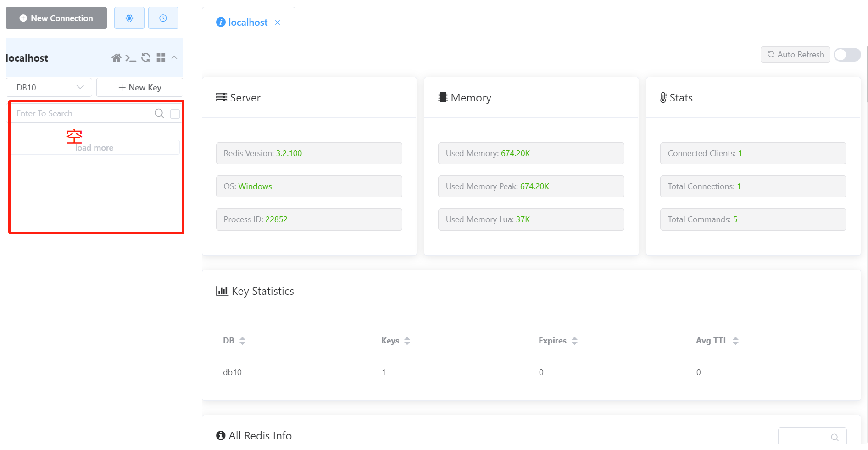Click the settings gear icon button

tap(129, 18)
